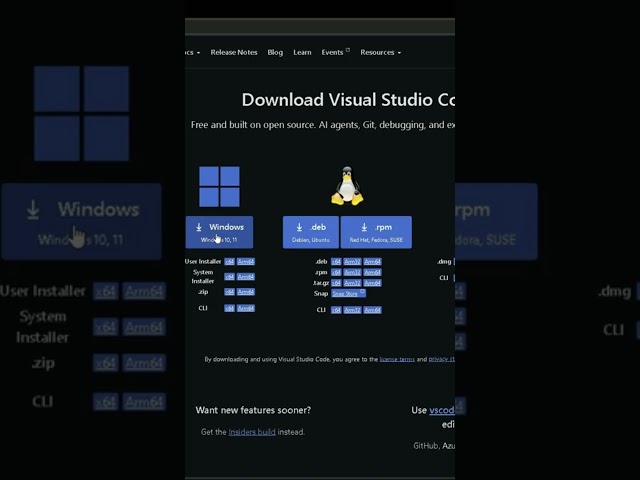
Task: Choose Arm32 in the Linux CLI row
Action: coord(352,310)
